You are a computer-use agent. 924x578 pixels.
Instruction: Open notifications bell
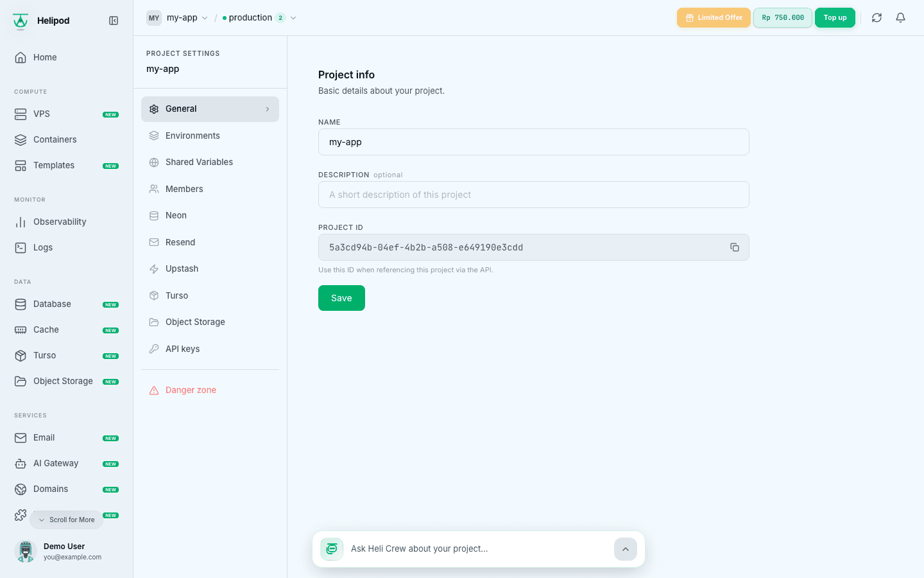901,18
